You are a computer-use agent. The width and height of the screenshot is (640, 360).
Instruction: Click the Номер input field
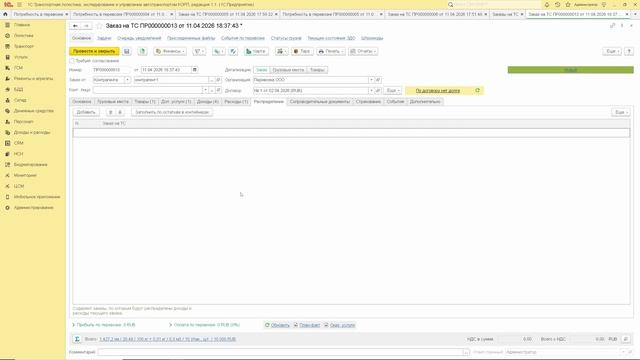point(111,70)
